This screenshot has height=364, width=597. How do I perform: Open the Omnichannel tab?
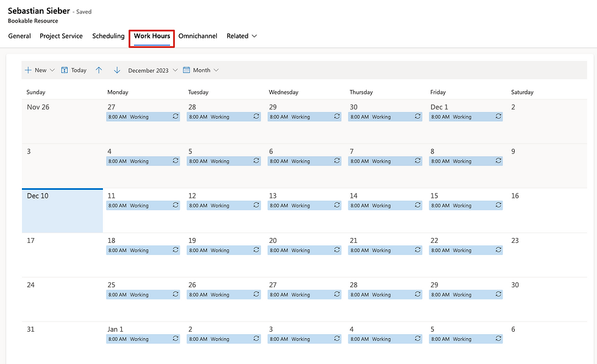coord(197,36)
